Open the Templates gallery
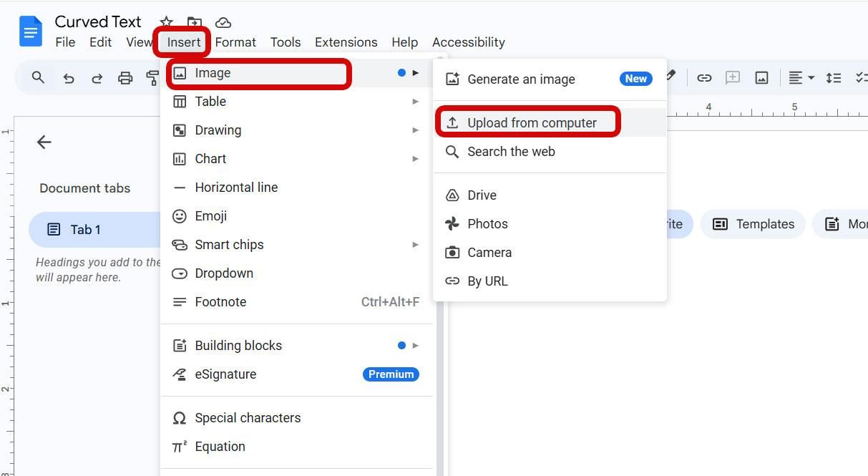868x476 pixels. 753,223
